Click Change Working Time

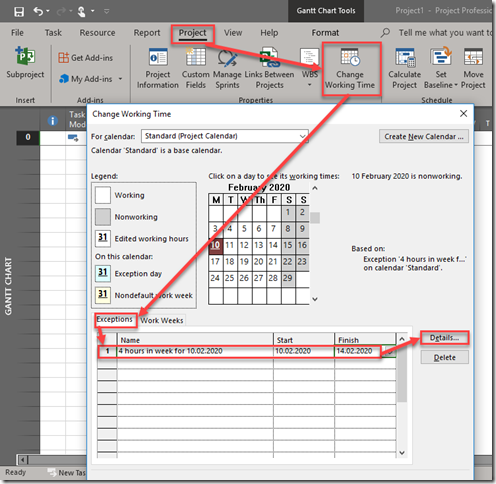pos(350,69)
